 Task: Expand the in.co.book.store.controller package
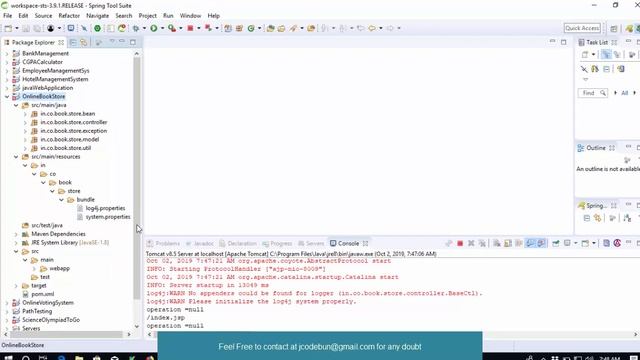[x=25, y=122]
